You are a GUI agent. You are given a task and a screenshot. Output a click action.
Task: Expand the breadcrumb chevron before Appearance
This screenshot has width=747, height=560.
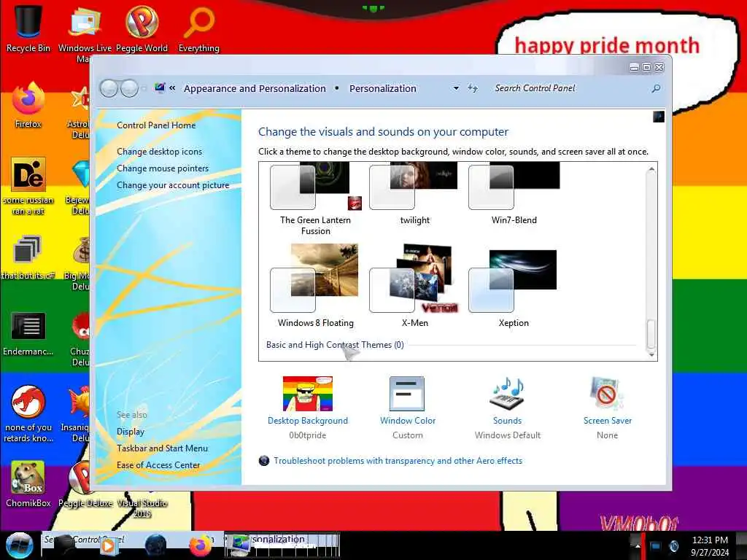point(172,88)
